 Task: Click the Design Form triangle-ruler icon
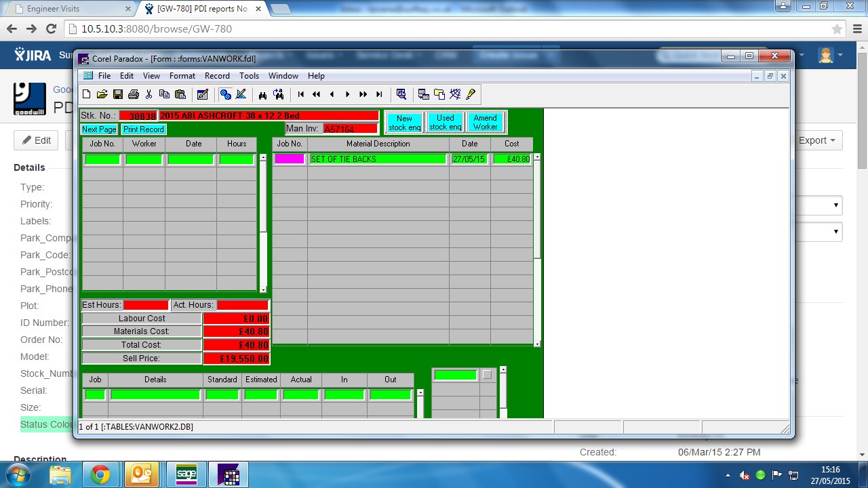point(241,94)
